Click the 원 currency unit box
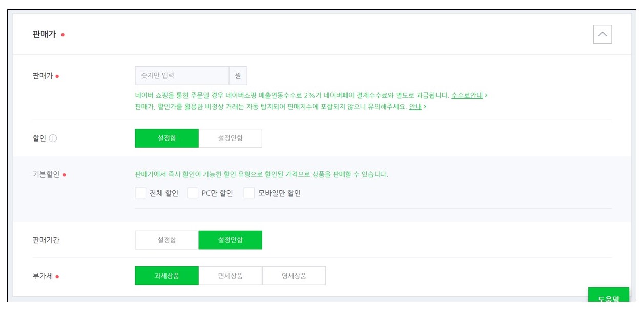Image resolution: width=644 pixels, height=310 pixels. tap(238, 75)
